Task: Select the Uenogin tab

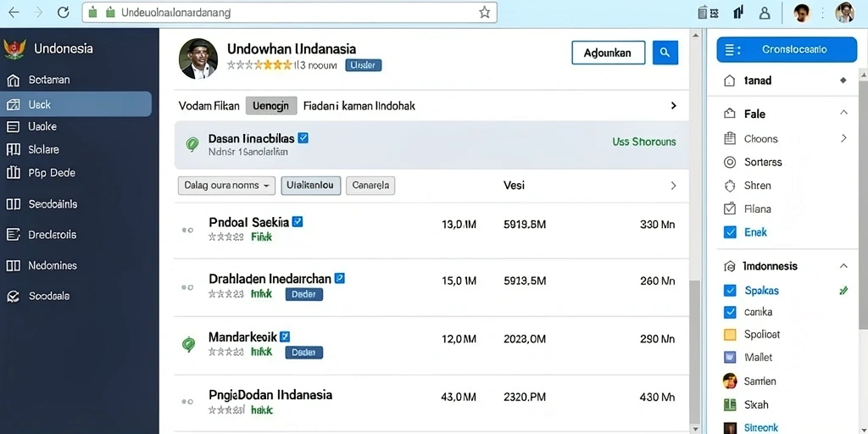Action: (270, 106)
